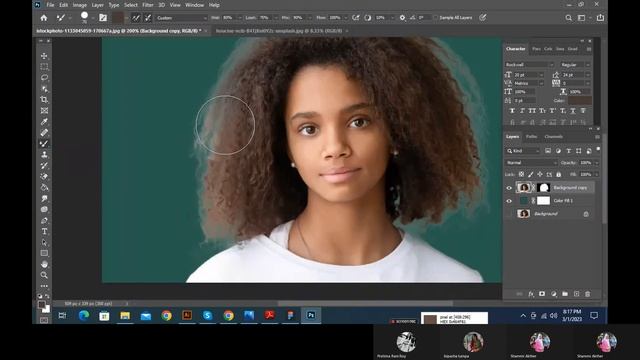The width and height of the screenshot is (640, 360).
Task: Select the Lasso tool
Action: (x=44, y=78)
